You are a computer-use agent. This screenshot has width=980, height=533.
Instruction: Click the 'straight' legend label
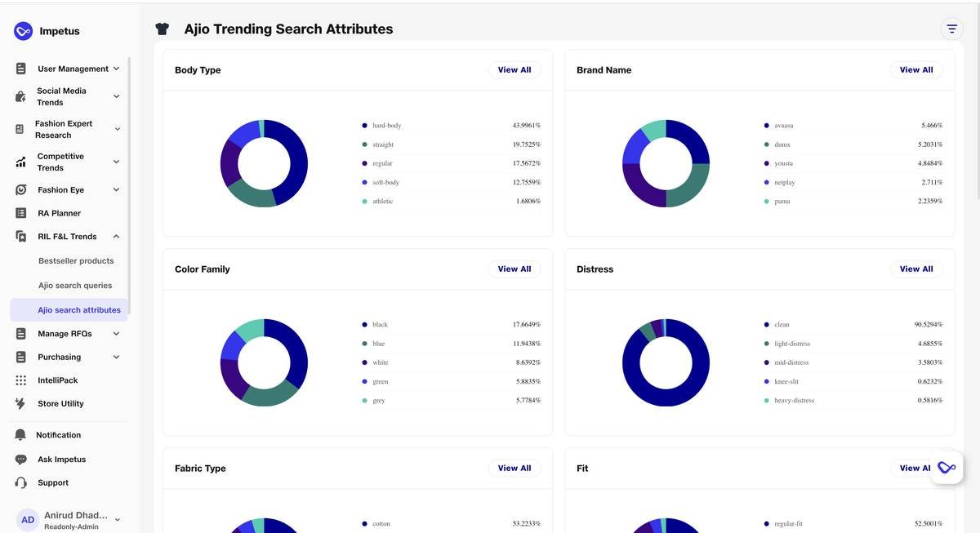click(x=383, y=144)
